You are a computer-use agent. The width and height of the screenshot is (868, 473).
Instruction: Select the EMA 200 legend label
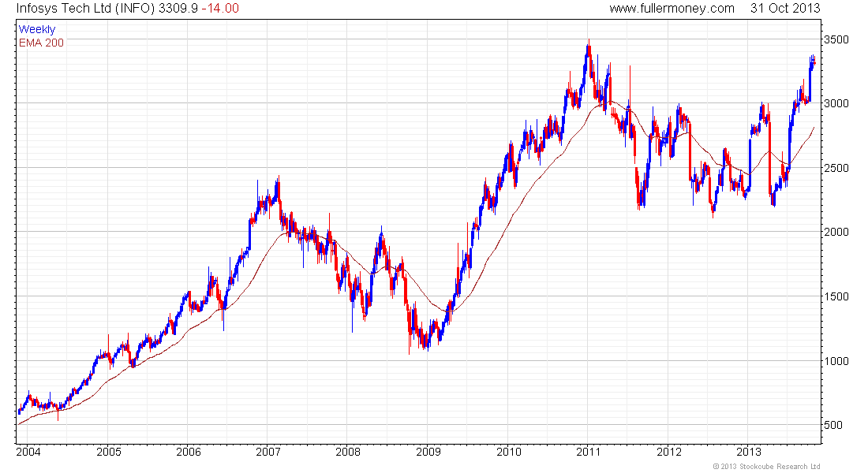(42, 43)
